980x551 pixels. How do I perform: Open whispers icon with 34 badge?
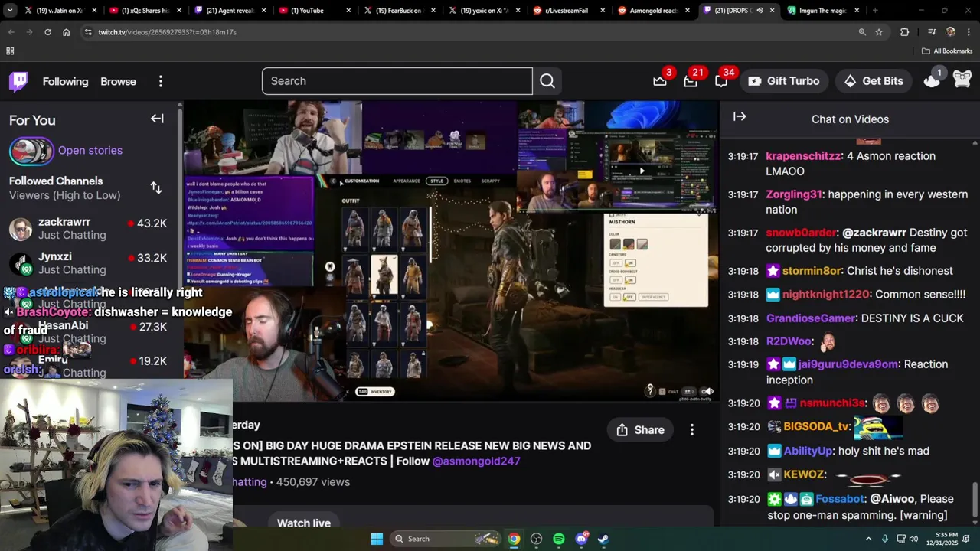[x=721, y=81]
